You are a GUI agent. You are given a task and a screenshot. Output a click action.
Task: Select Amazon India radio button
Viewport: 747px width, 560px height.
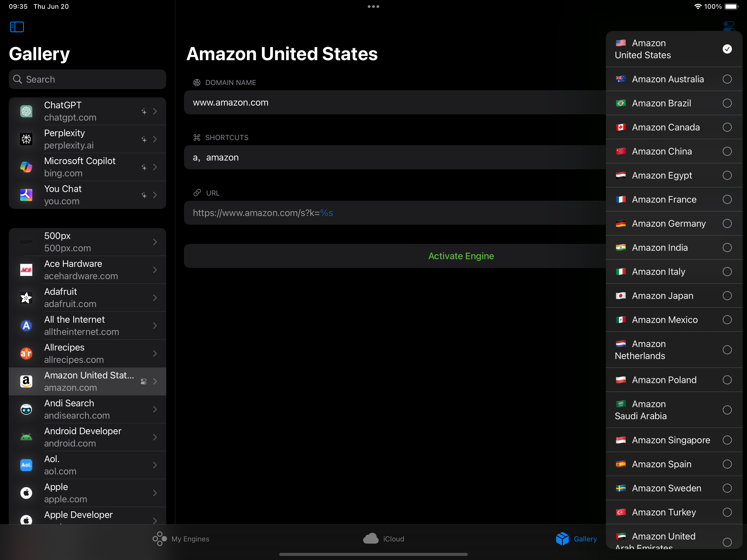(727, 247)
